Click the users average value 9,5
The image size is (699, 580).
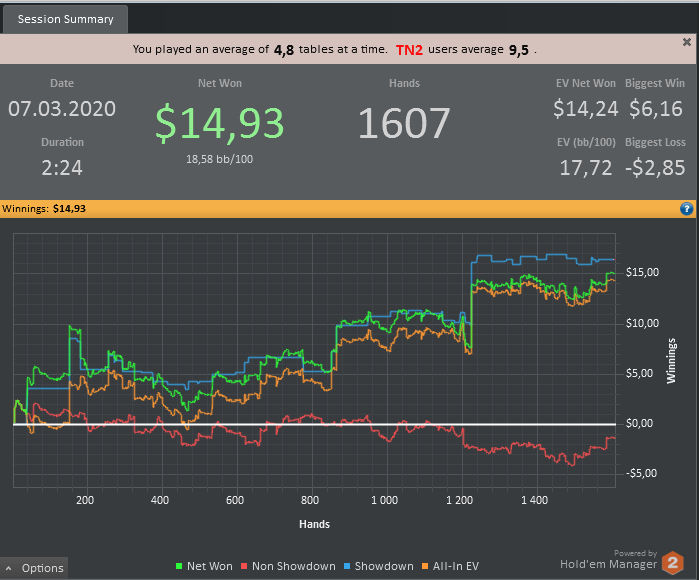[518, 50]
